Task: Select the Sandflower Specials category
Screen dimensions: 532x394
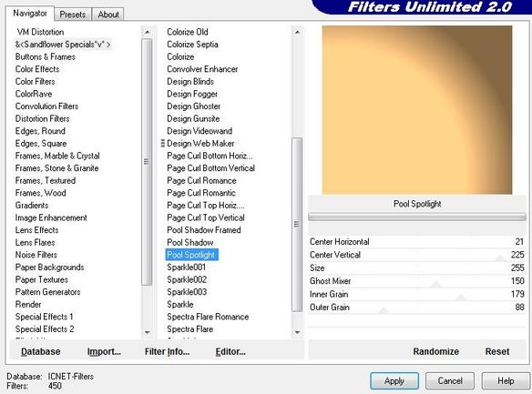Action: click(63, 45)
